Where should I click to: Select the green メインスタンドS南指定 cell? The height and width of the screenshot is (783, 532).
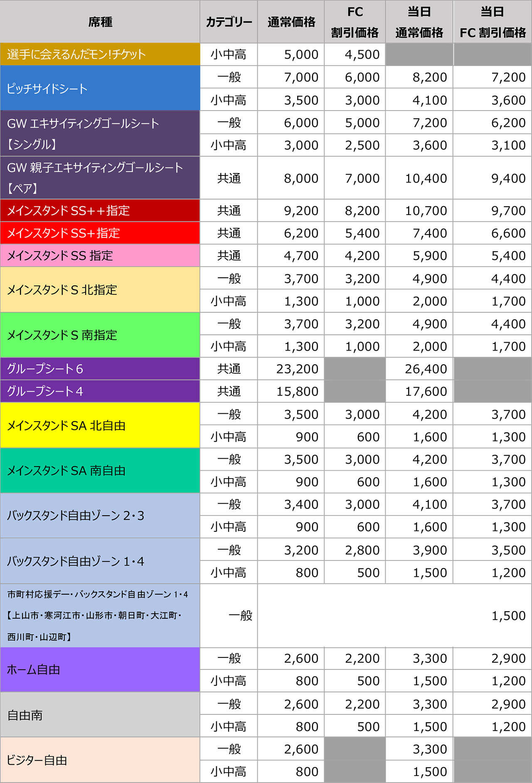100,335
